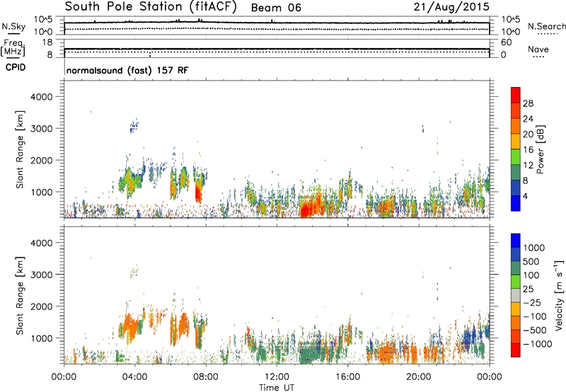Click the '16' tick on Power scale
The image size is (566, 392).
(528, 150)
